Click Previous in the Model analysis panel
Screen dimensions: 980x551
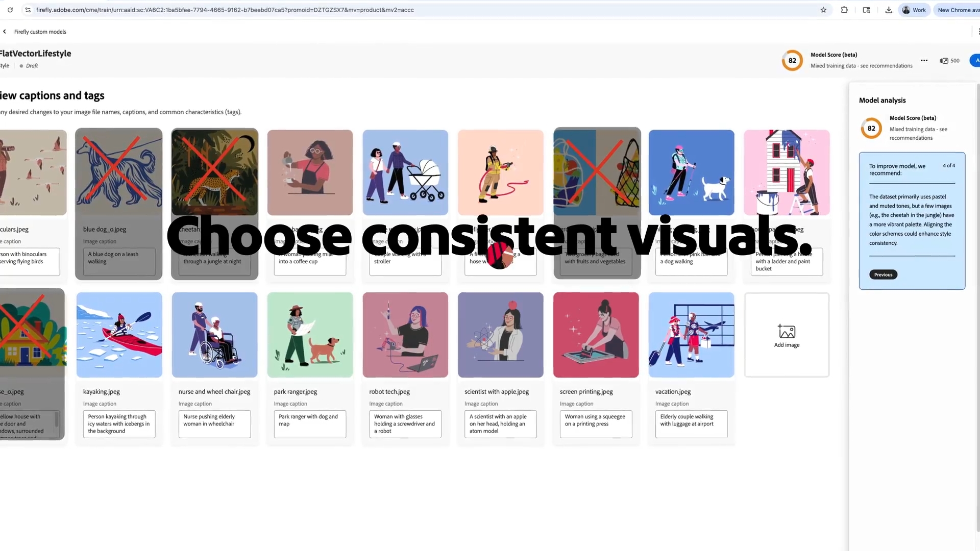[x=883, y=274]
